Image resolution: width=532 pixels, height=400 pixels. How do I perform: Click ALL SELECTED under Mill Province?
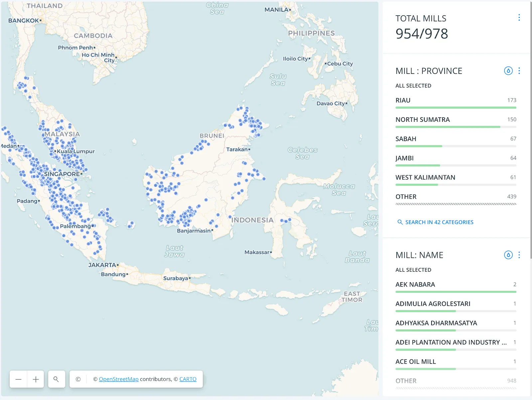click(x=413, y=86)
